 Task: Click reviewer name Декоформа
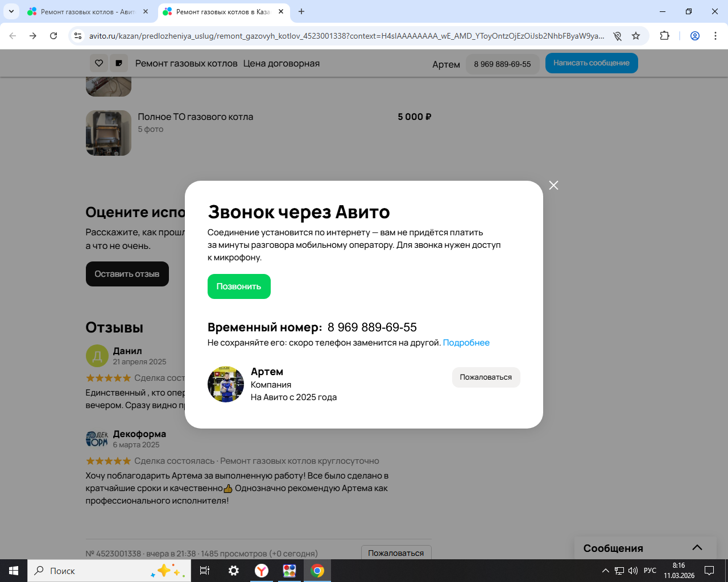[x=139, y=434]
